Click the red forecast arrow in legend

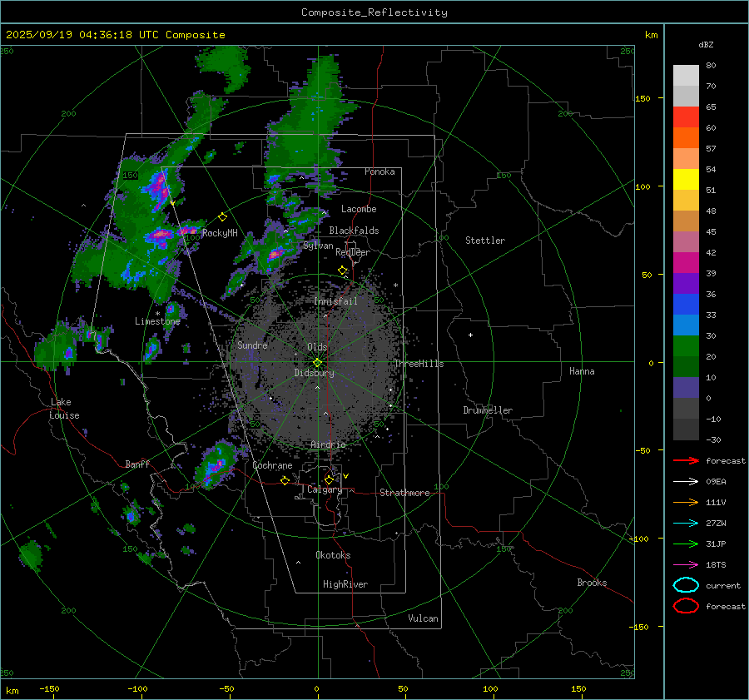pyautogui.click(x=685, y=460)
